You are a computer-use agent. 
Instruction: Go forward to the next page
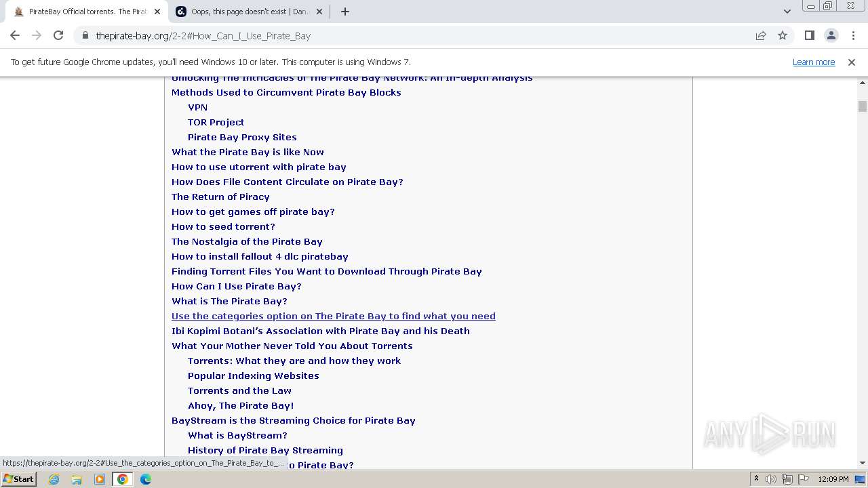[x=37, y=36]
